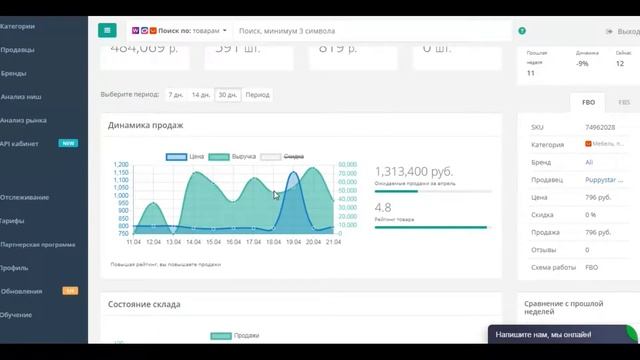Image resolution: width=640 pixels, height=360 pixels.
Task: Click the 'Сравнение с прошлой неделей' heading
Action: pos(563,308)
